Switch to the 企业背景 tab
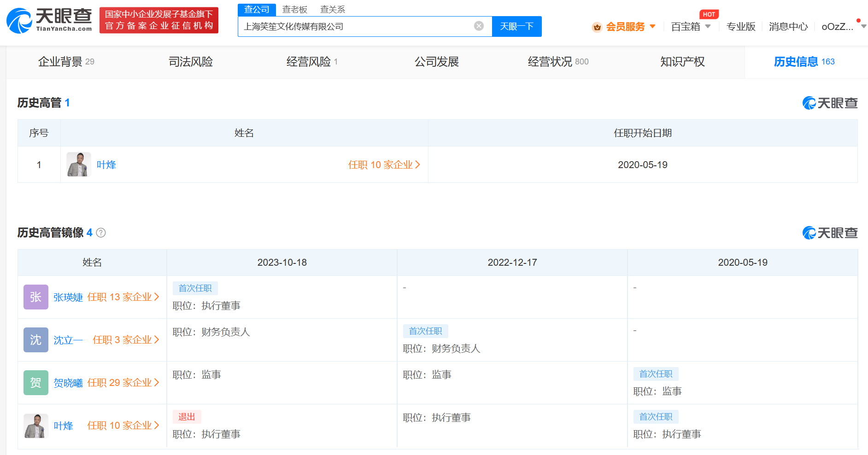868x455 pixels. coord(66,62)
